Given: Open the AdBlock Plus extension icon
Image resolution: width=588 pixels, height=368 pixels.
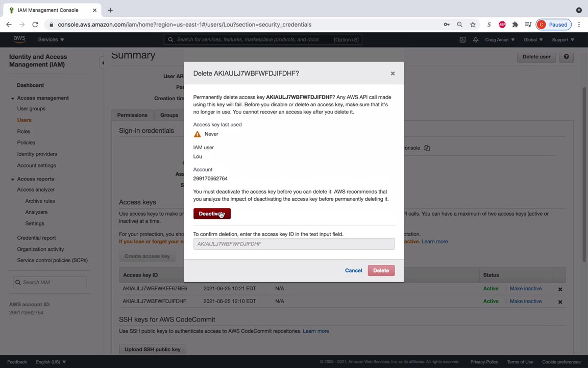Looking at the screenshot, I should click(502, 25).
